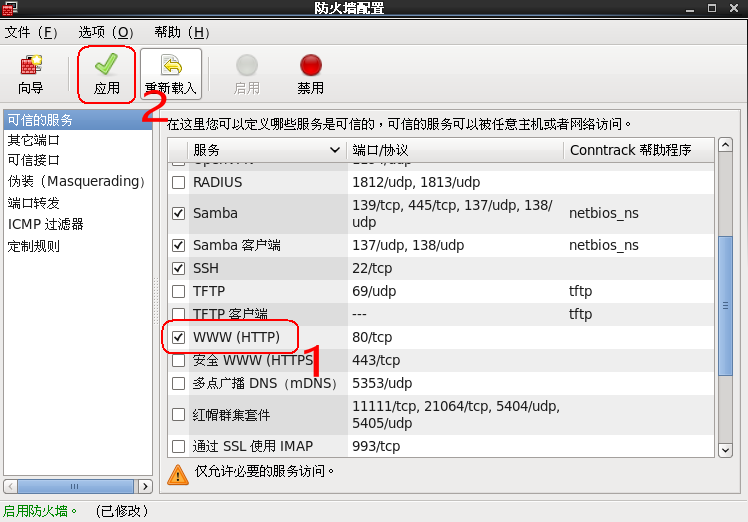Screen dimensions: 748x522
Task: Click the service list scroll down arrow
Action: coord(725,450)
